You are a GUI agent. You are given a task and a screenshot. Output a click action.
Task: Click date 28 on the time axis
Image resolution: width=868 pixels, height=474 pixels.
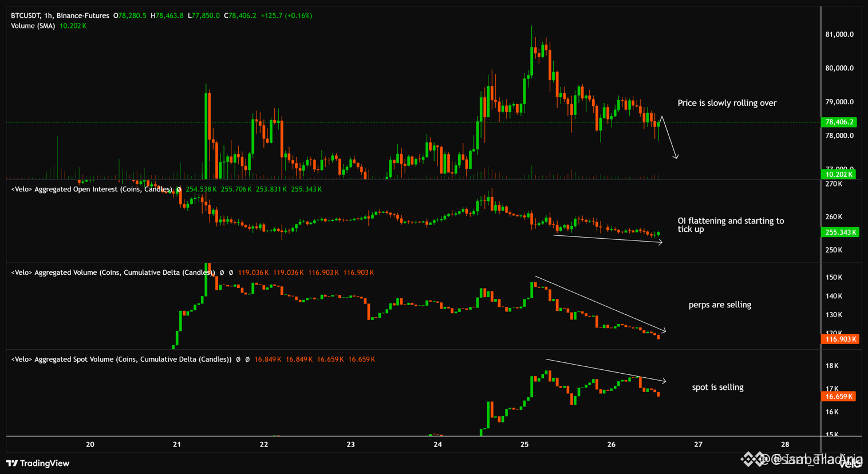[x=785, y=444]
